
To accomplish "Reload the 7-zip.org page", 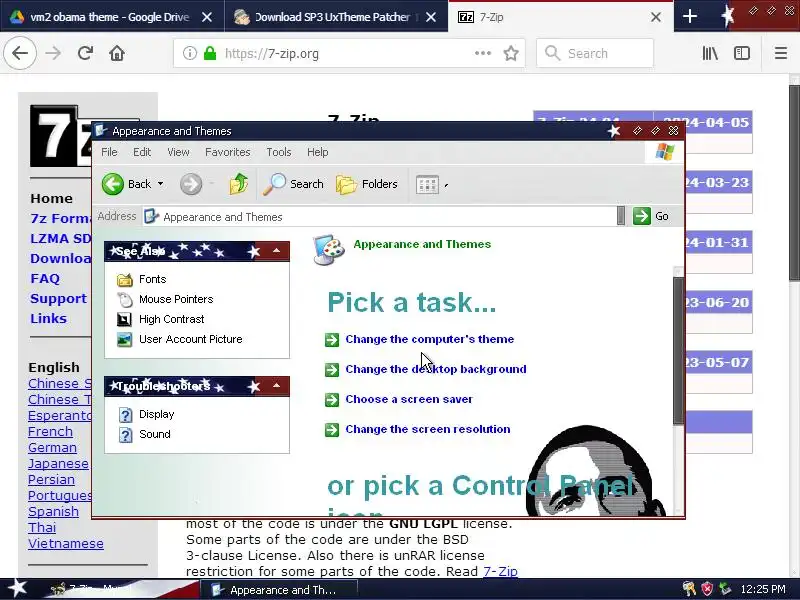I will click(85, 53).
